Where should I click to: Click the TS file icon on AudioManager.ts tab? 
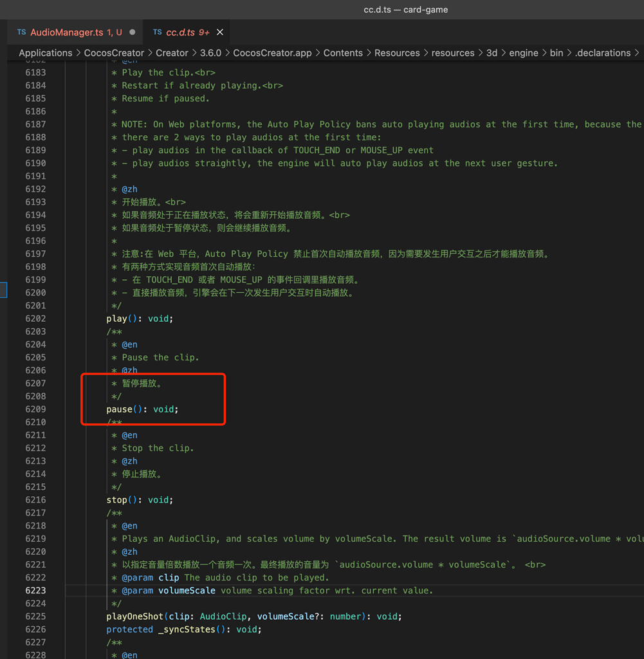[21, 32]
